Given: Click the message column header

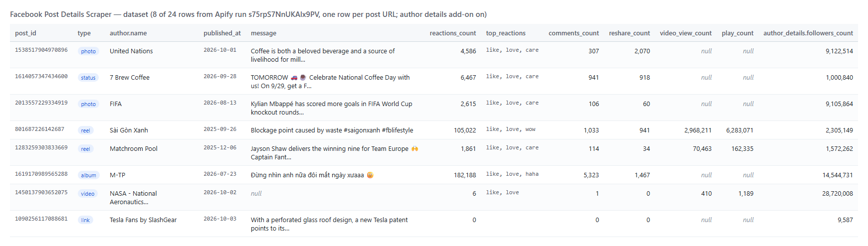Looking at the screenshot, I should click(263, 33).
